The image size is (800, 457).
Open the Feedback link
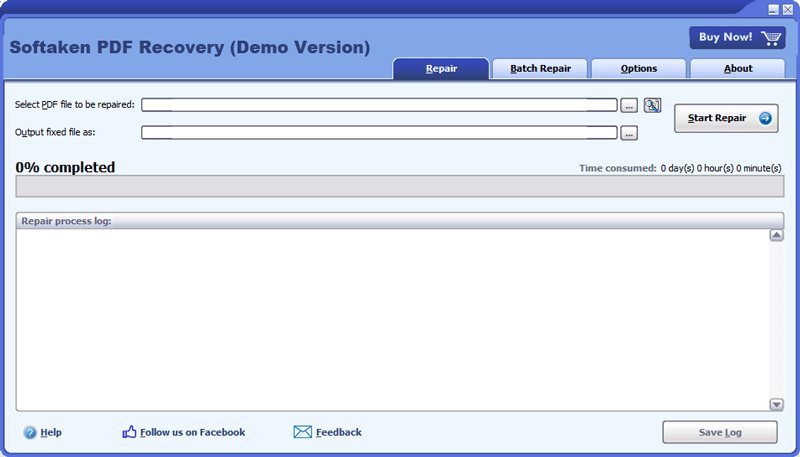coord(339,433)
